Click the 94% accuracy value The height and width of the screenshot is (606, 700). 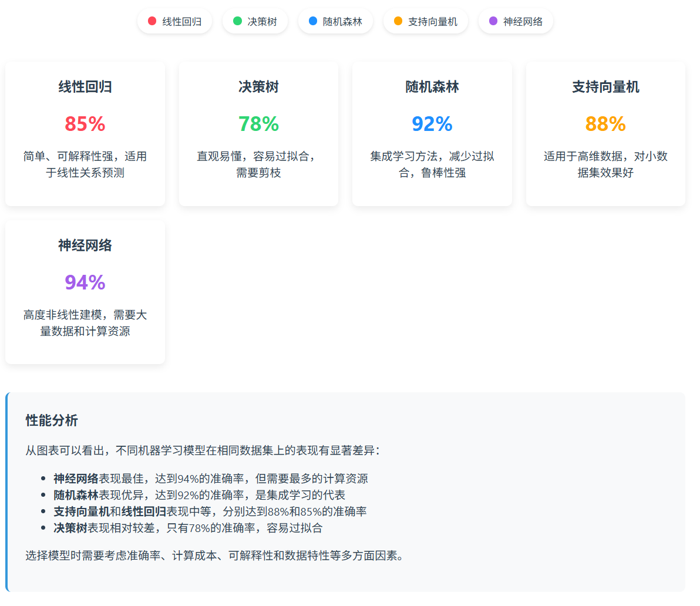click(85, 282)
